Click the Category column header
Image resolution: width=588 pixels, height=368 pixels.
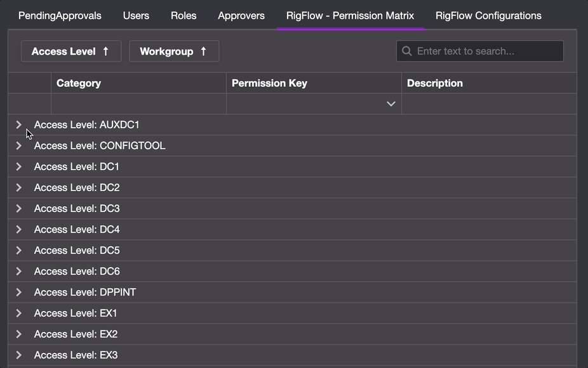(79, 83)
